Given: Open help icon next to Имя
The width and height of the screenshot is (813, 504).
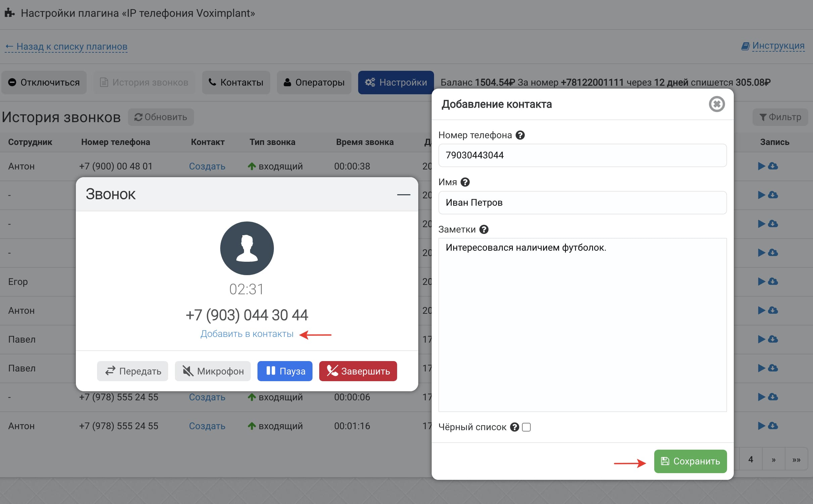Looking at the screenshot, I should tap(465, 182).
